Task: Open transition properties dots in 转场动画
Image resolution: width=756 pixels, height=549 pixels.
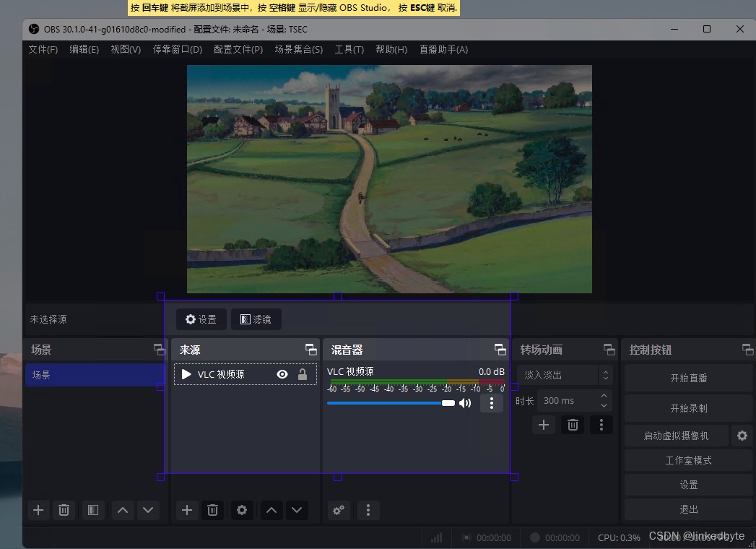Action: pos(601,425)
